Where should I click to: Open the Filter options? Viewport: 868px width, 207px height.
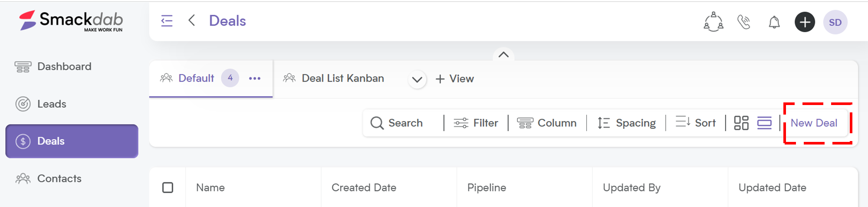(x=476, y=123)
